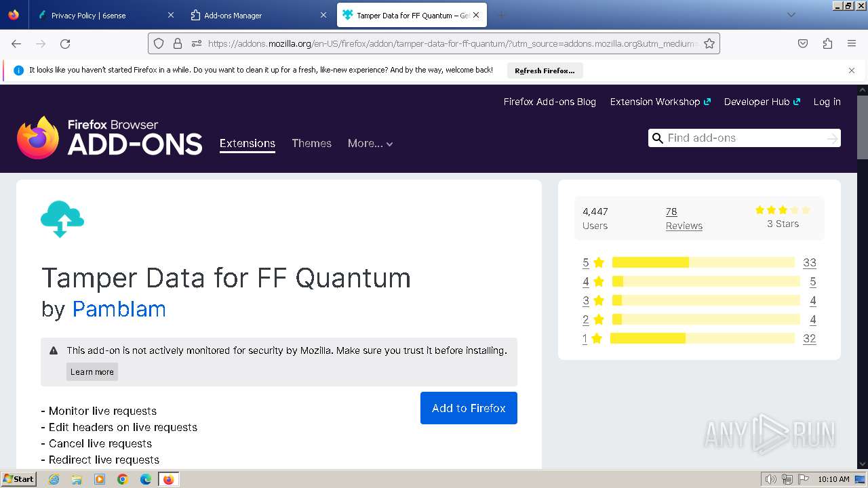Open the Pocket save icon
The width and height of the screenshot is (868, 488).
click(803, 43)
